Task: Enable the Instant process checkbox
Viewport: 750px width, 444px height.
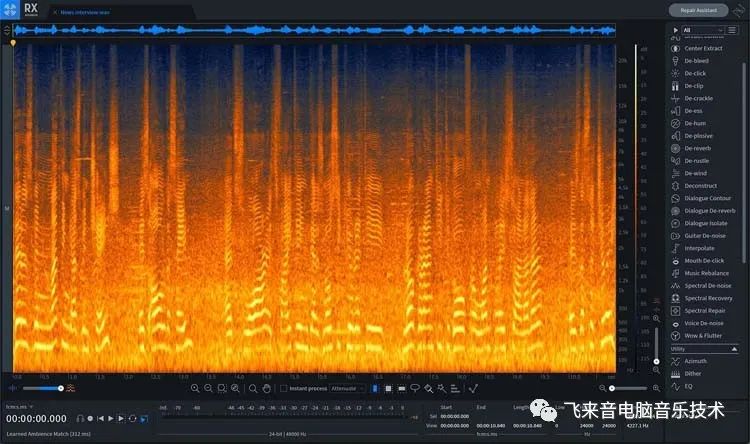Action: (x=284, y=388)
